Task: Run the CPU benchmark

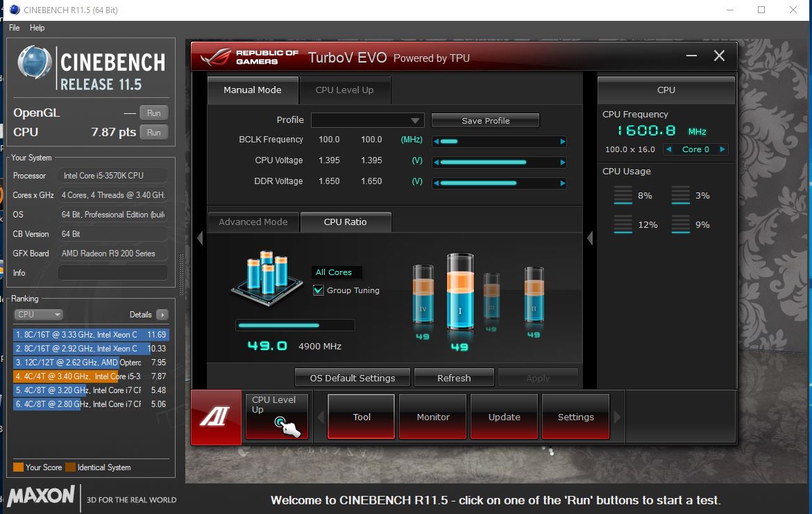Action: point(154,132)
